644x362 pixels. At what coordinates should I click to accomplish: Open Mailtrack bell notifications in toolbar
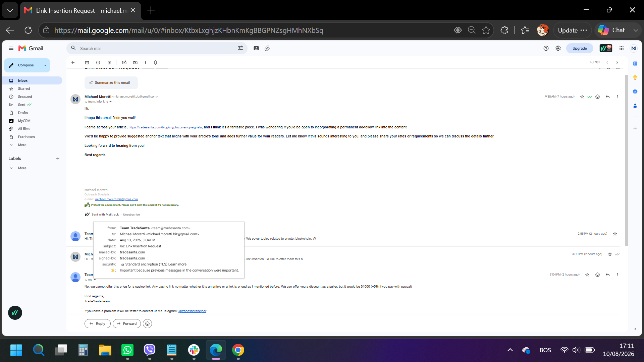click(155, 62)
